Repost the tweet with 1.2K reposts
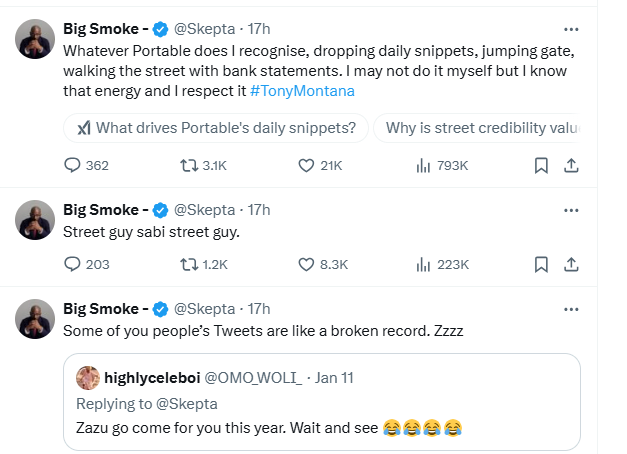Viewport: 627px width, 454px height. (x=189, y=264)
